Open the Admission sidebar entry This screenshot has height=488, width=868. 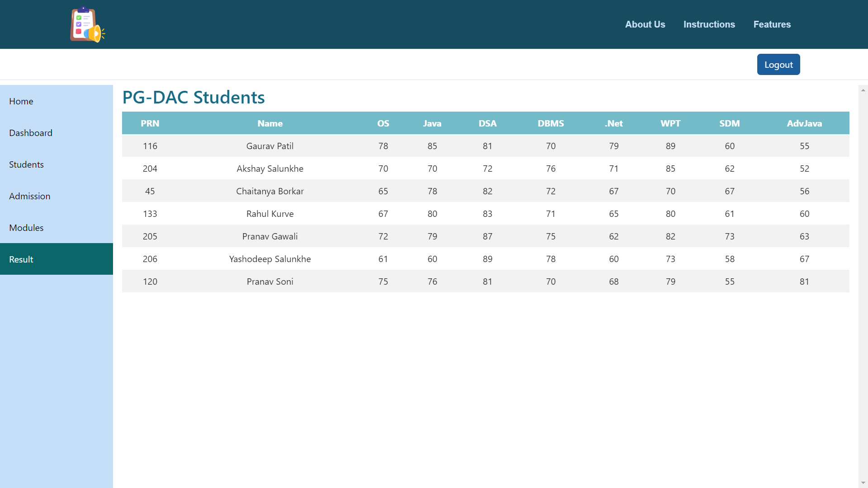click(x=29, y=196)
